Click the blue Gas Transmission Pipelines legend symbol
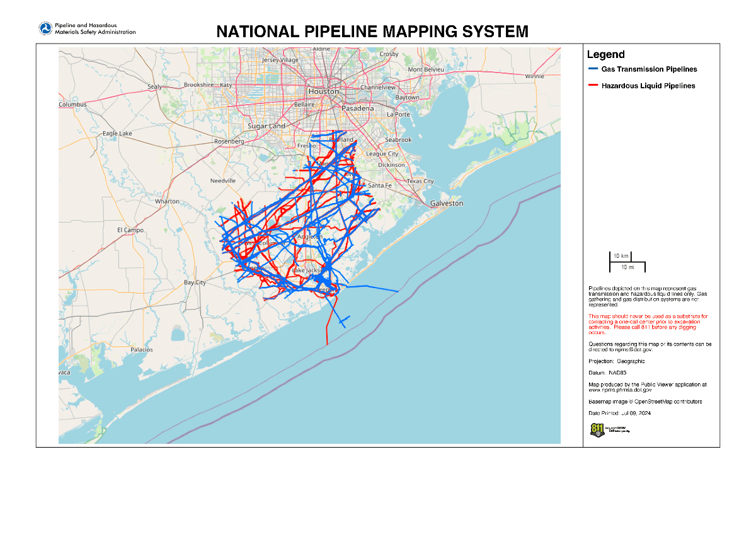 [x=593, y=69]
